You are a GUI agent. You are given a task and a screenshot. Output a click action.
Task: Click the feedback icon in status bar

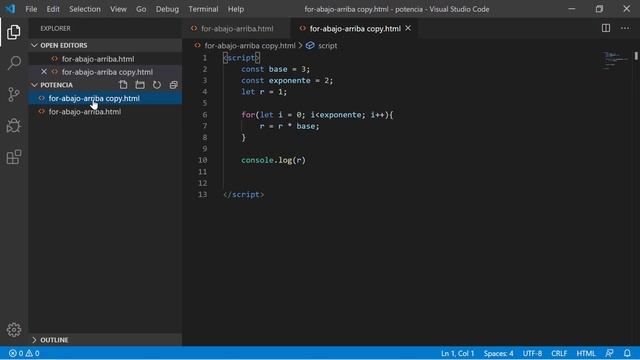click(609, 353)
